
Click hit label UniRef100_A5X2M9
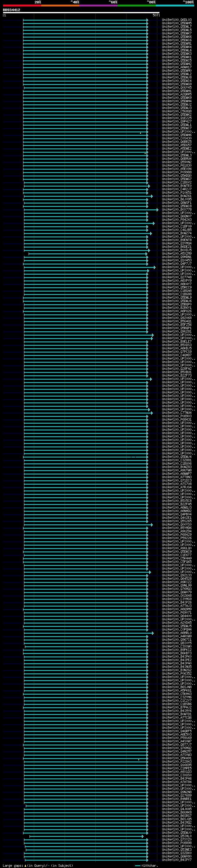(x=177, y=254)
